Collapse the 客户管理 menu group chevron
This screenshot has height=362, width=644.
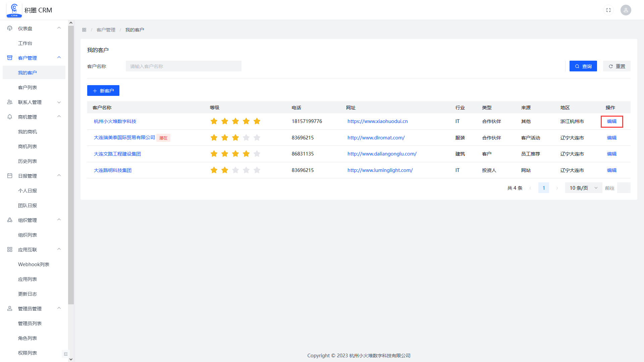(59, 58)
